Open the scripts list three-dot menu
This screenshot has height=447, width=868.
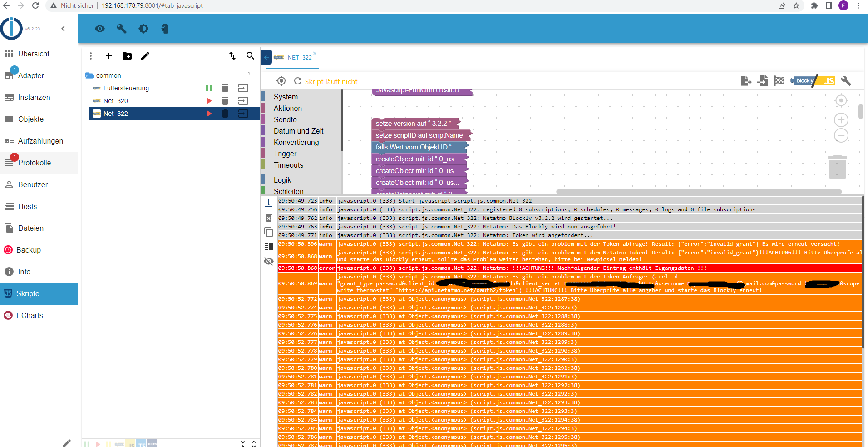tap(91, 56)
